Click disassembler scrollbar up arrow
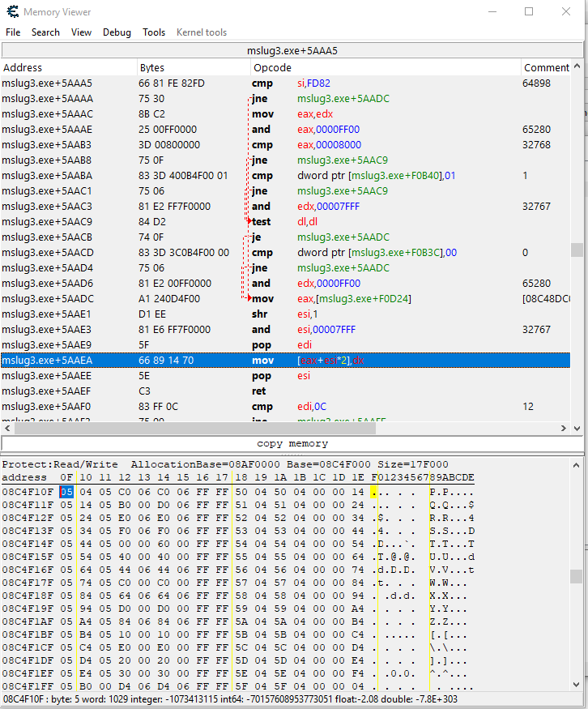 coord(577,66)
